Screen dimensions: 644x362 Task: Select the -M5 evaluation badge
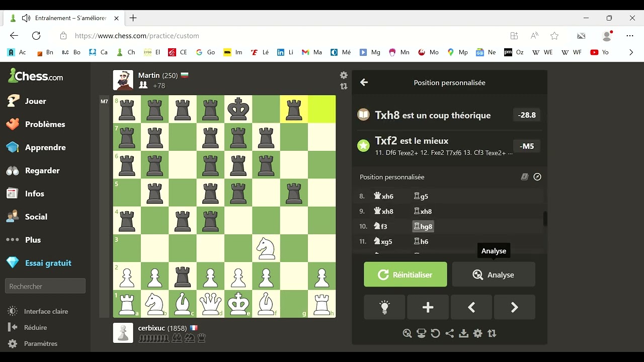tap(527, 146)
